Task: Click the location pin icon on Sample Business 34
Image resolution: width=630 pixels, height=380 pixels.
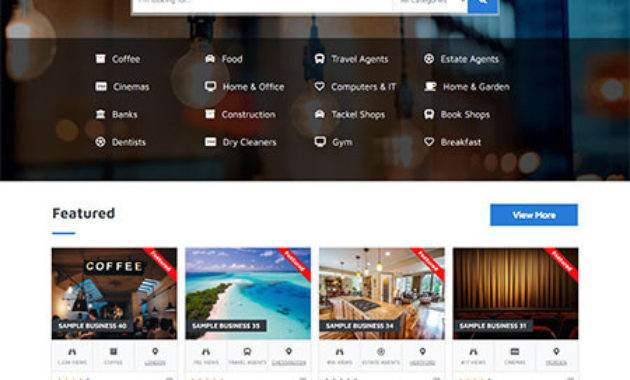Action: 422,351
